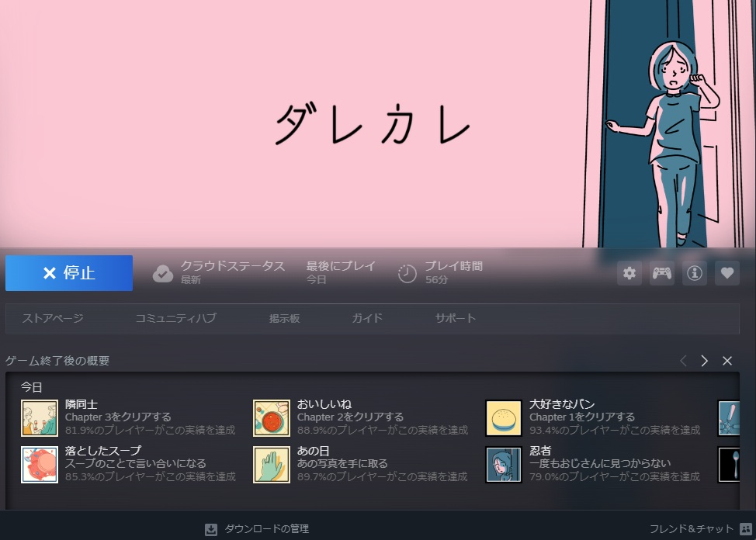This screenshot has height=540, width=756.
Task: Click the controller settings icon
Action: 662,273
